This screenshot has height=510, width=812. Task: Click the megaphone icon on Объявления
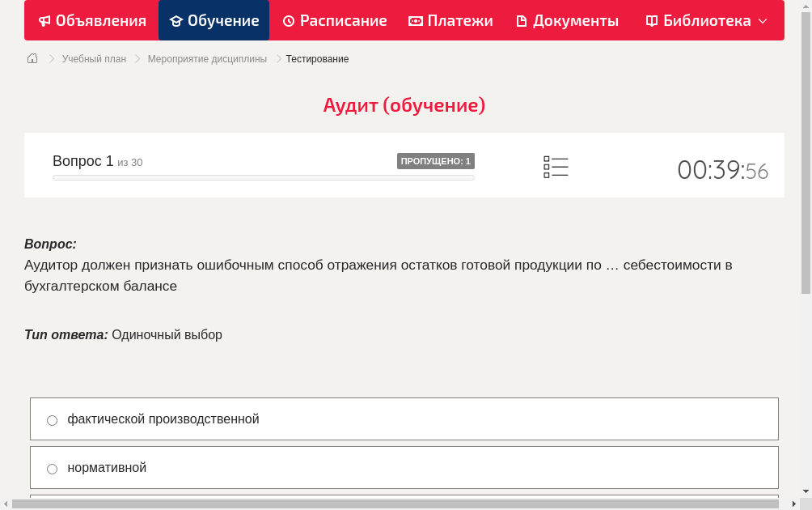pos(44,20)
